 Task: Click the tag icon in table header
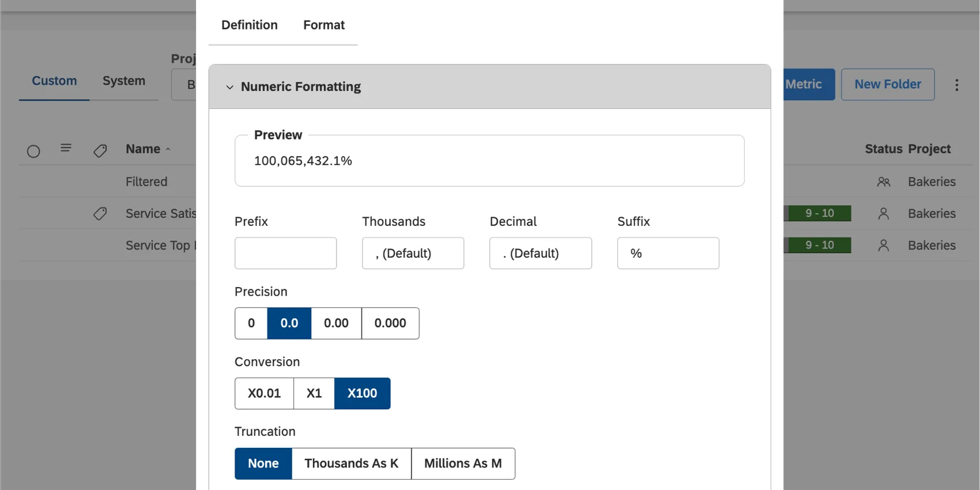tap(100, 151)
